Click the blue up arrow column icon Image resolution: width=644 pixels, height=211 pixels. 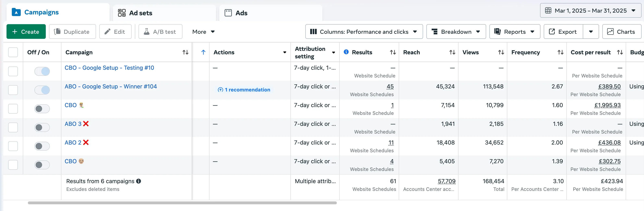click(203, 52)
